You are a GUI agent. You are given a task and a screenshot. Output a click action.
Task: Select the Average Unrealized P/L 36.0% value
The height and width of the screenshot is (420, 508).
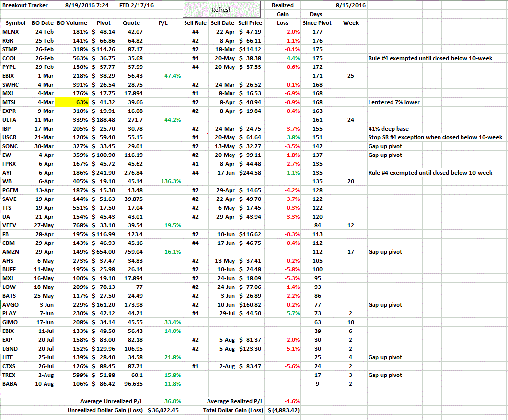click(x=163, y=401)
